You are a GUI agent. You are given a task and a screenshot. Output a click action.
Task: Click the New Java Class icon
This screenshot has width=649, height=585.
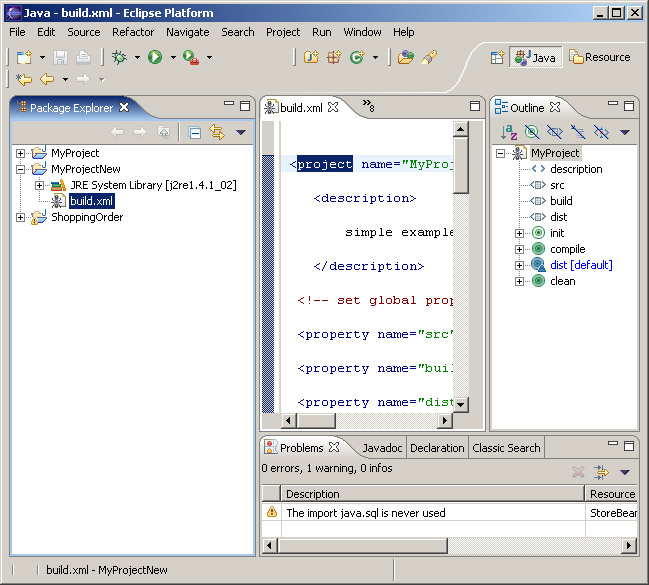pyautogui.click(x=357, y=58)
